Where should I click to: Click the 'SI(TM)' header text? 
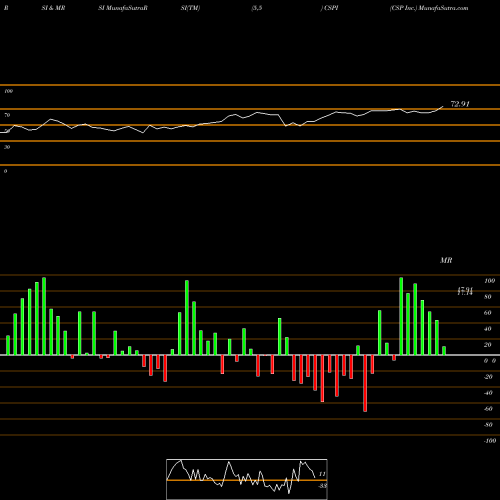tap(190, 8)
